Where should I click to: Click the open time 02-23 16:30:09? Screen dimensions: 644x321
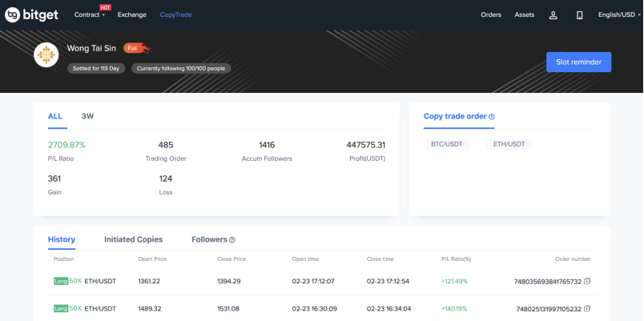coord(314,308)
